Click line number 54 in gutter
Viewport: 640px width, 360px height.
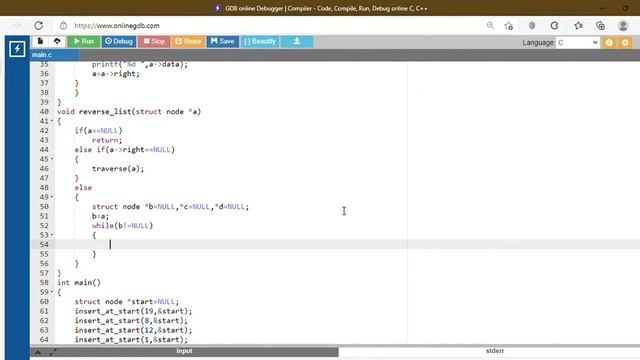[44, 244]
